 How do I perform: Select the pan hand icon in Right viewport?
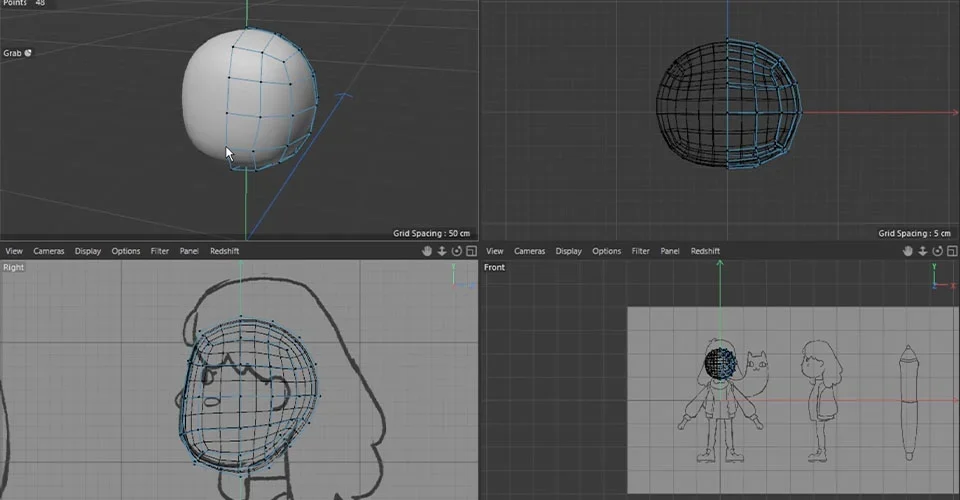coord(427,251)
